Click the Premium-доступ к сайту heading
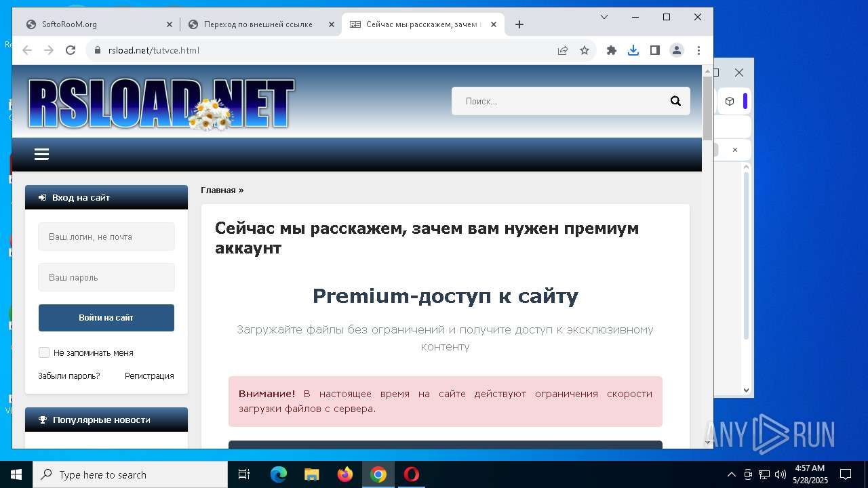Screen dimensions: 868x488 (445, 296)
